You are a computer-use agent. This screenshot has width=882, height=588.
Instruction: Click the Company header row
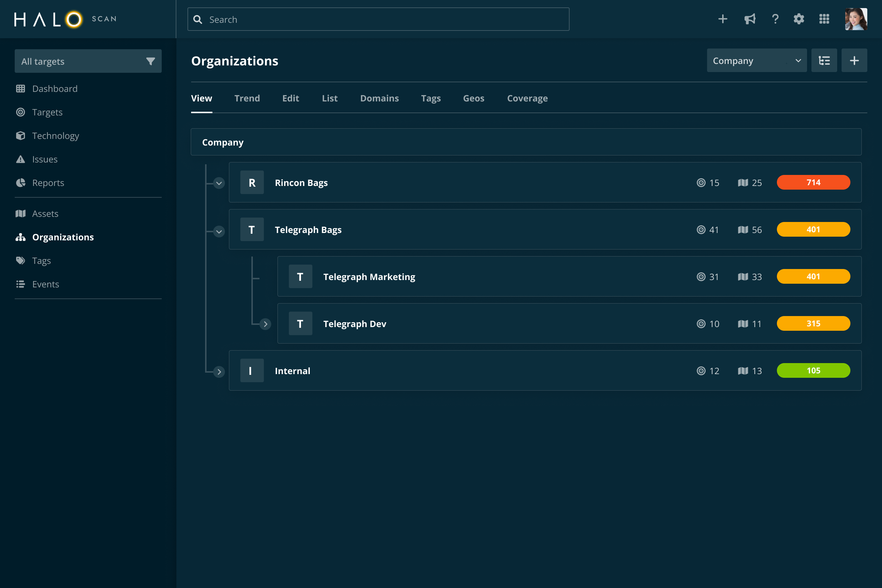click(x=526, y=142)
